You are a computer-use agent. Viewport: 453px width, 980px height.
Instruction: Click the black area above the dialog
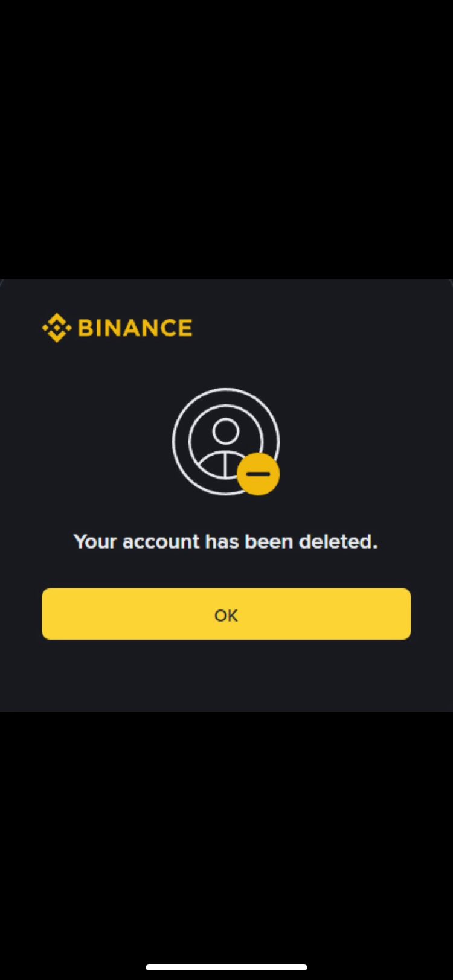(x=226, y=139)
